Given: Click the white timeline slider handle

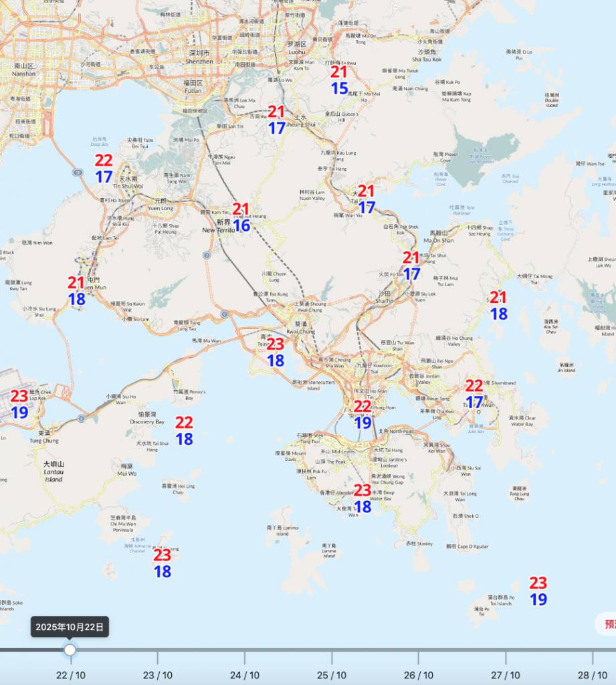Looking at the screenshot, I should click(x=70, y=650).
